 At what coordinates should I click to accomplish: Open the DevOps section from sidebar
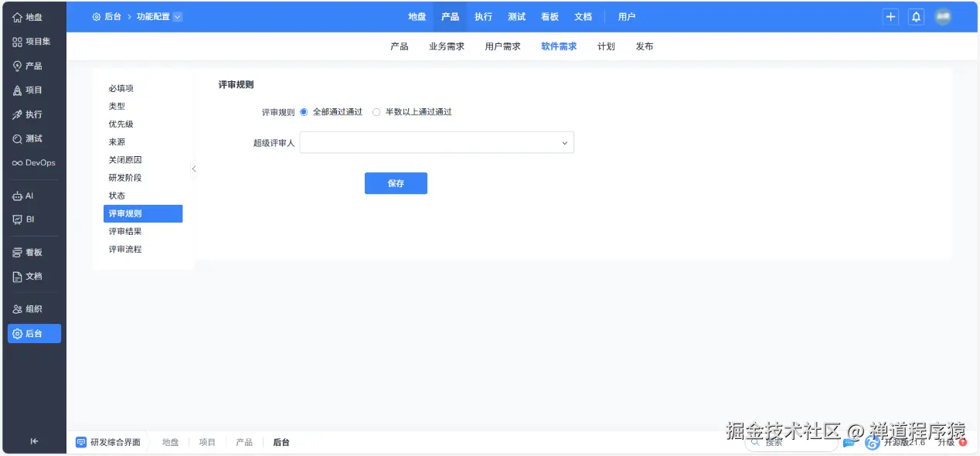pos(34,162)
